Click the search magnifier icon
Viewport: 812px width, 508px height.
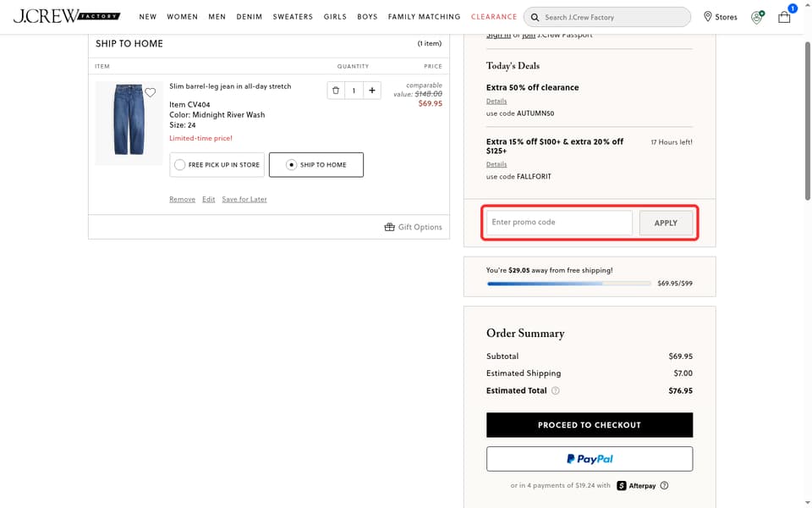click(535, 17)
